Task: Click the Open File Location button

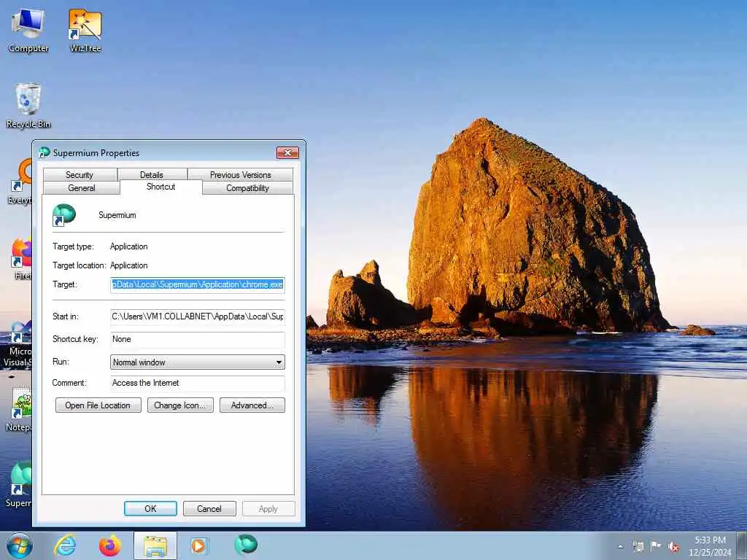Action: point(98,405)
